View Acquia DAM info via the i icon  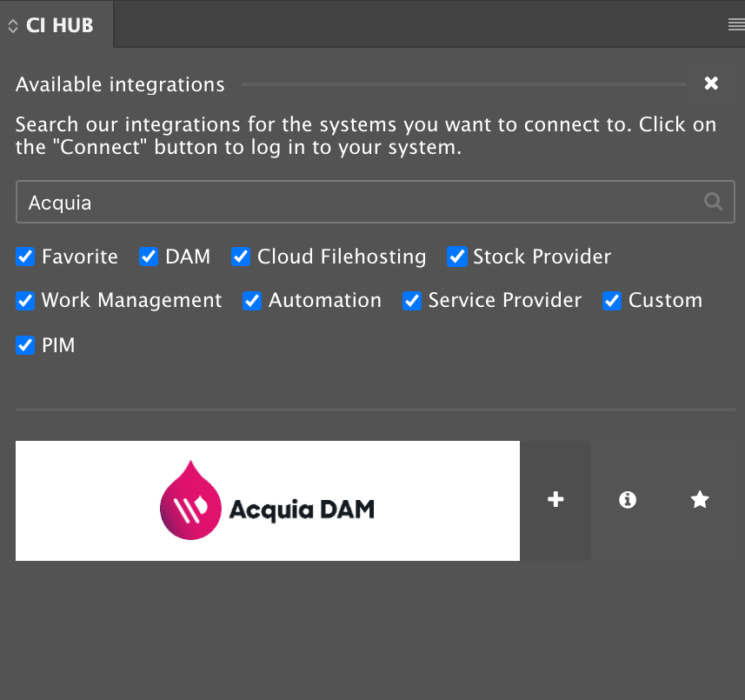(x=628, y=500)
